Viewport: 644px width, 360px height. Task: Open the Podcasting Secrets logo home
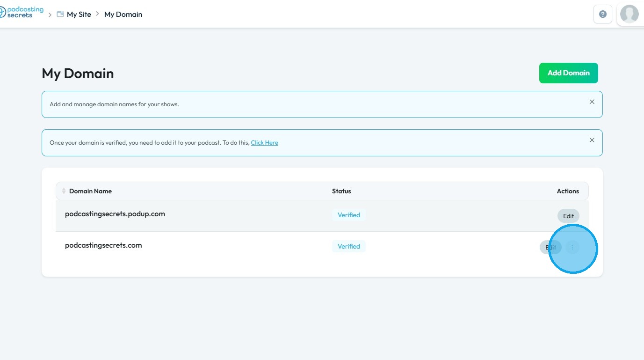tap(22, 12)
